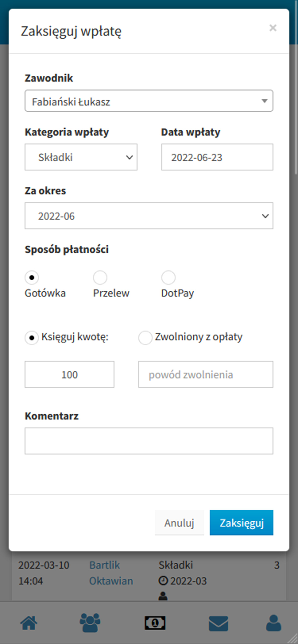
Task: Open the Zawodnik player dropdown
Action: pyautogui.click(x=149, y=101)
